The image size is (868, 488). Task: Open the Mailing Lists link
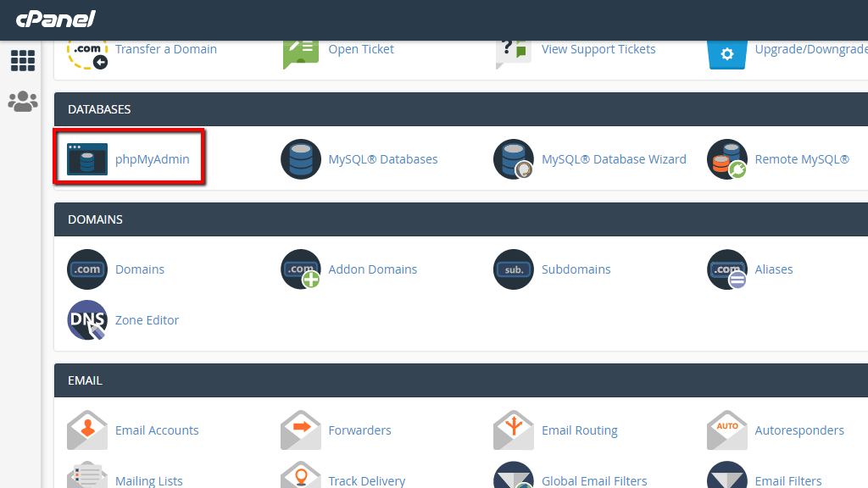pos(149,481)
